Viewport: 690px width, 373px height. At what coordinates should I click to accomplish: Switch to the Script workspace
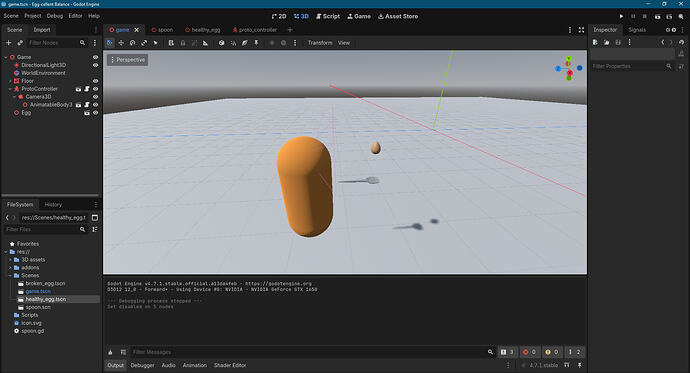(x=328, y=16)
